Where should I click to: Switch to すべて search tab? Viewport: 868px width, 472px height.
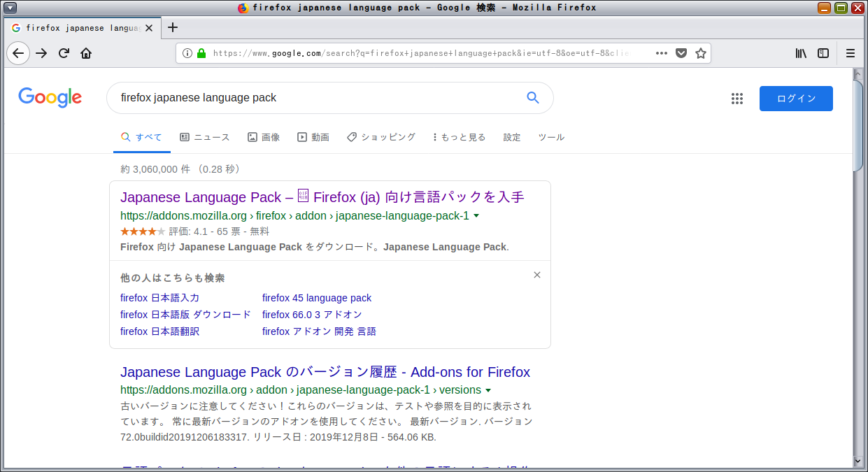[x=142, y=137]
